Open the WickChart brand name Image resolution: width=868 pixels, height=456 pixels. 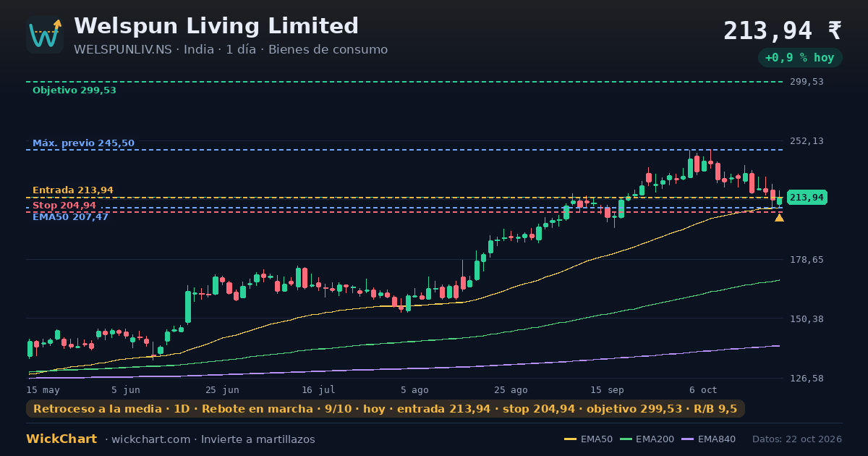pyautogui.click(x=61, y=439)
